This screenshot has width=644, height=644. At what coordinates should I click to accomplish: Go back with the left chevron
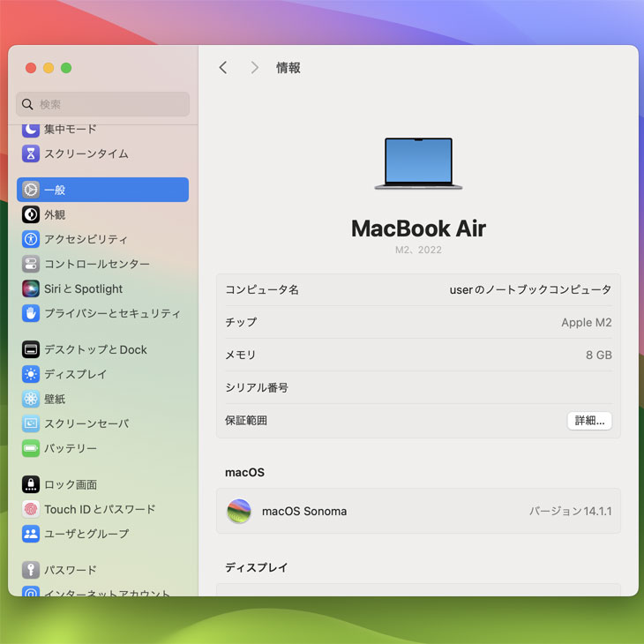[223, 68]
